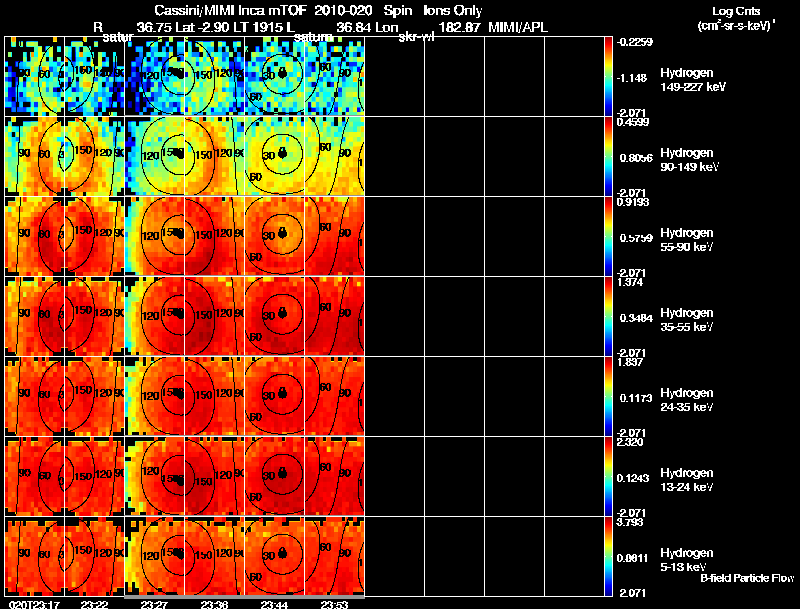The width and height of the screenshot is (800, 609).
Task: Open the 55-90 keV image at 23:17
Action: pos(35,236)
